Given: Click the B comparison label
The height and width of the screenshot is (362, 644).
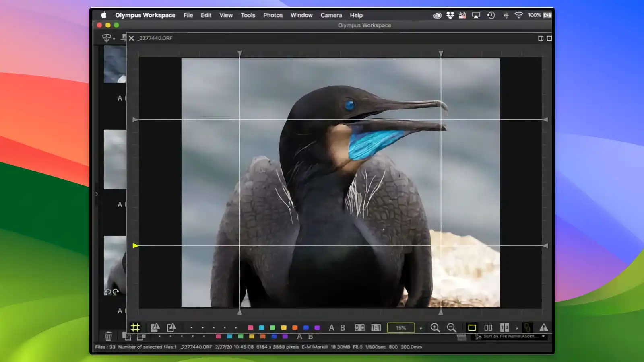Looking at the screenshot, I should pos(342,327).
